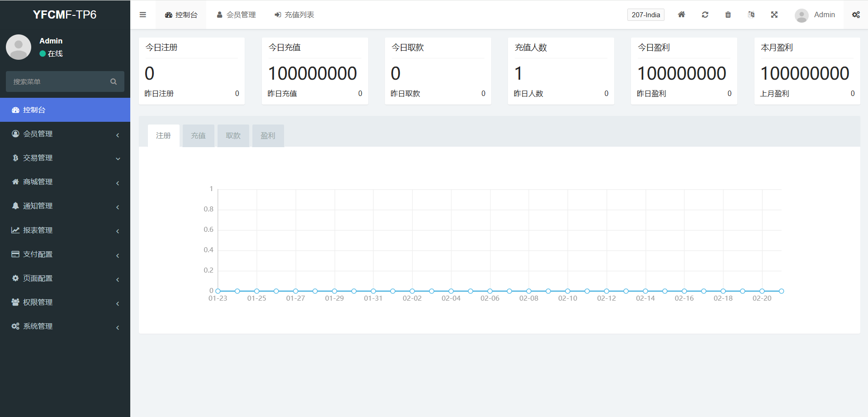The image size is (868, 417).
Task: Toggle fullscreen with the expand icon
Action: pyautogui.click(x=774, y=15)
